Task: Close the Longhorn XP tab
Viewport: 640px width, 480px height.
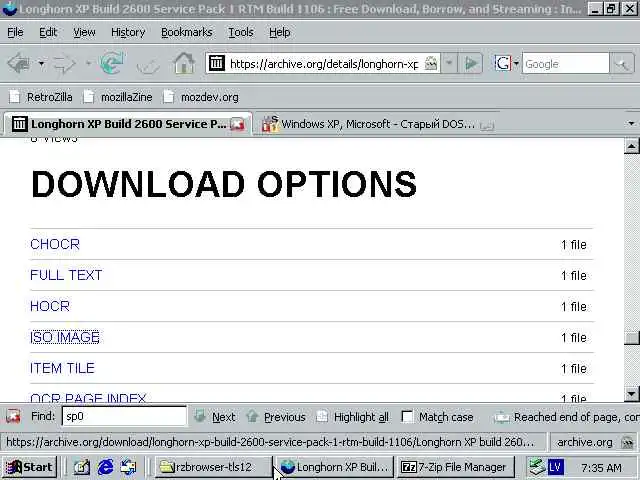Action: [x=238, y=124]
